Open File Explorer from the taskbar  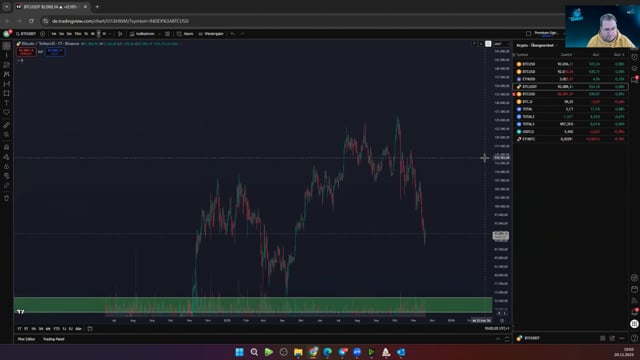(298, 352)
